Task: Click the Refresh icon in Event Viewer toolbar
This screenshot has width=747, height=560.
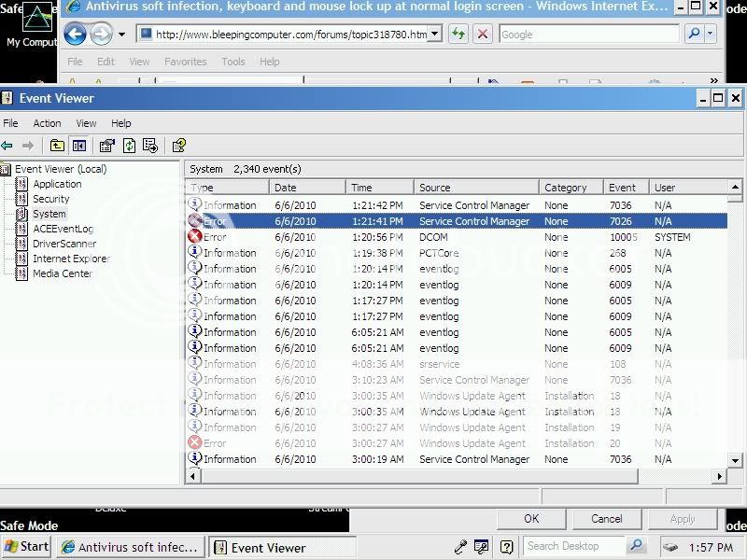Action: (x=129, y=146)
